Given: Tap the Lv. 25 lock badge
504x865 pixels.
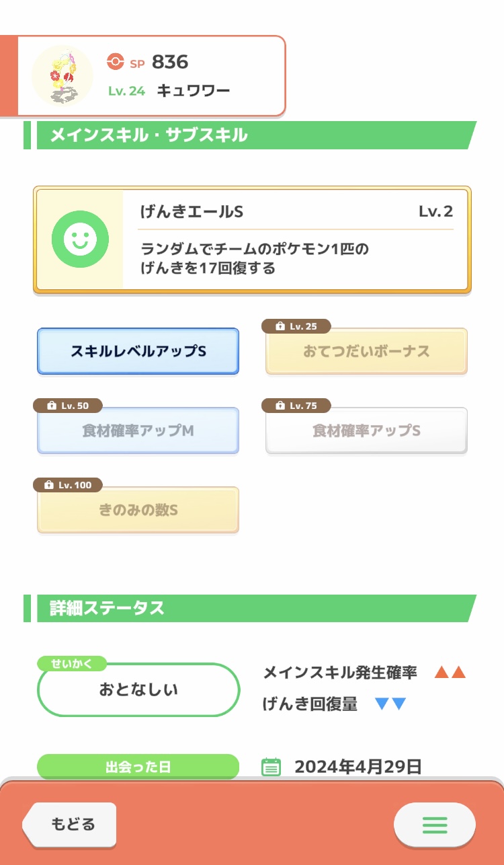Looking at the screenshot, I should (296, 326).
